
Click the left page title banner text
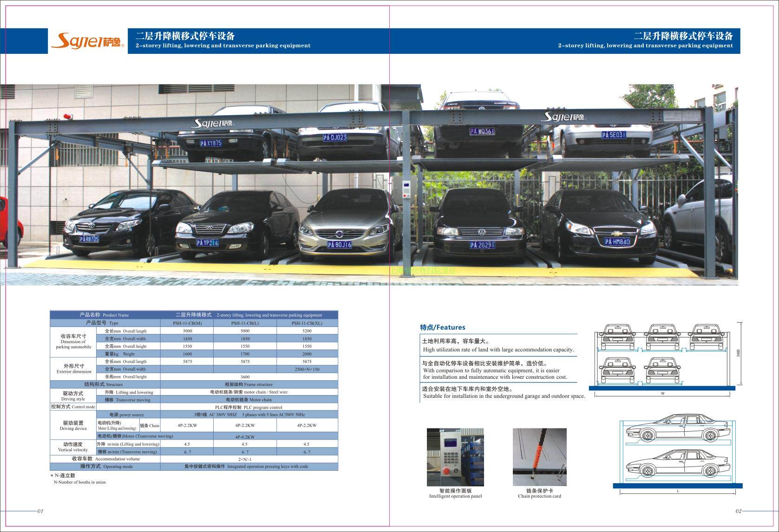(x=223, y=40)
